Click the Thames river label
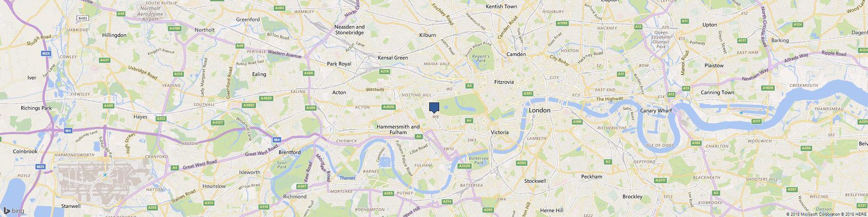 click(x=347, y=178)
